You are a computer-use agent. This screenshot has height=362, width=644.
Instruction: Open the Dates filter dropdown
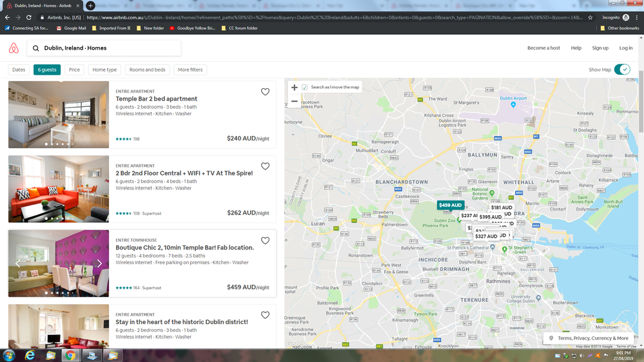pyautogui.click(x=19, y=70)
